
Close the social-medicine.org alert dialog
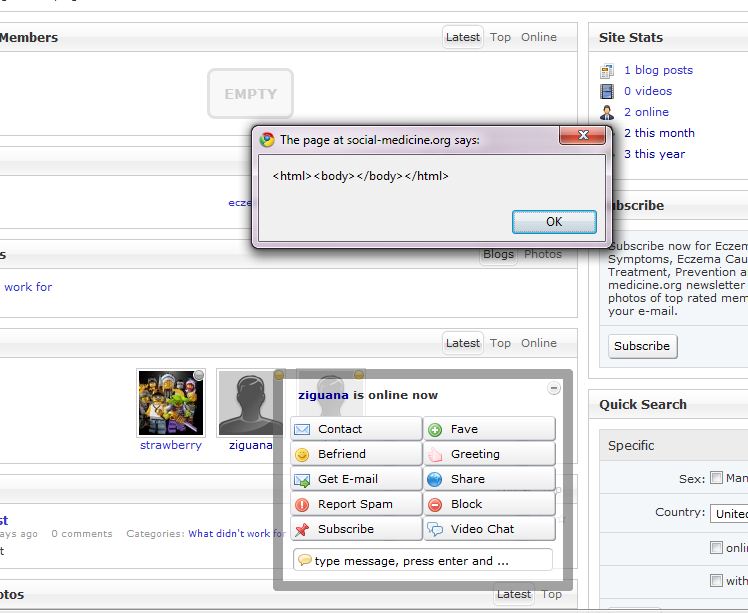point(582,135)
